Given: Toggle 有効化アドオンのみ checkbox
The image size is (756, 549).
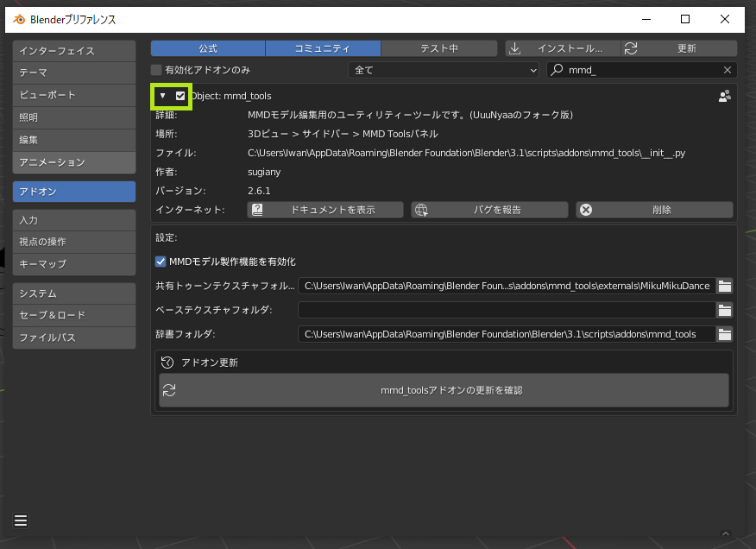Looking at the screenshot, I should click(x=156, y=70).
